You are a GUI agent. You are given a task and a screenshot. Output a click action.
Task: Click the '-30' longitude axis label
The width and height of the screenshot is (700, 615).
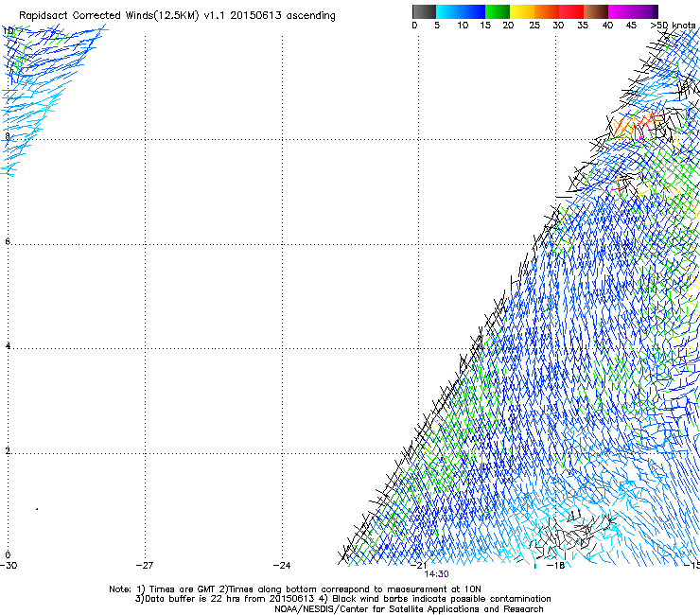[x=9, y=566]
